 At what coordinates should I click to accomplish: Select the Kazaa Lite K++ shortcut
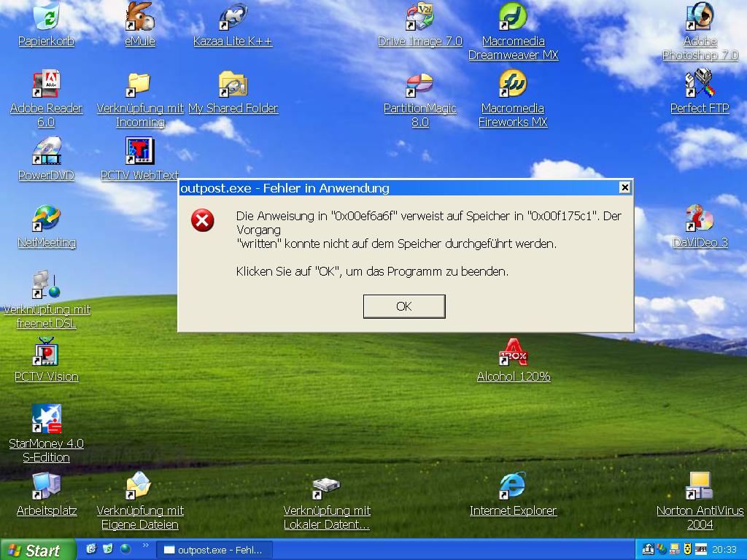click(233, 16)
